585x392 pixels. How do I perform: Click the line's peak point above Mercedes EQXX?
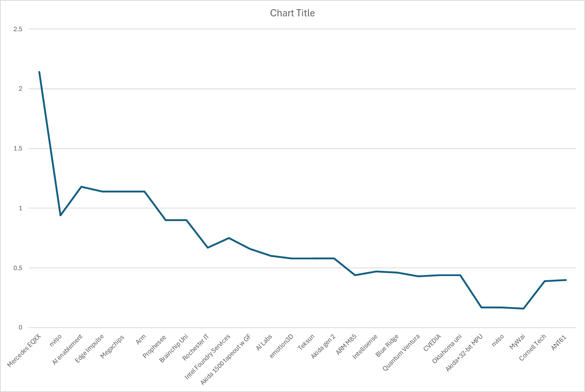pos(39,72)
